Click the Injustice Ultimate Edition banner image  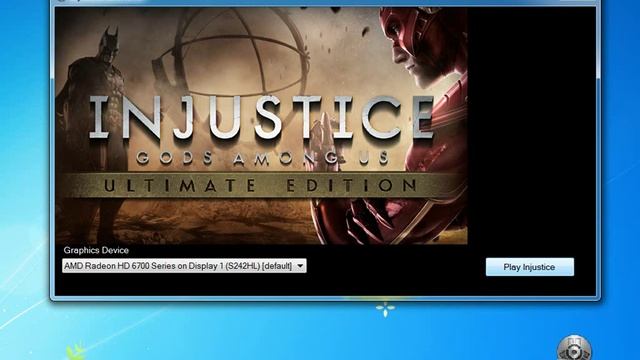tap(261, 126)
